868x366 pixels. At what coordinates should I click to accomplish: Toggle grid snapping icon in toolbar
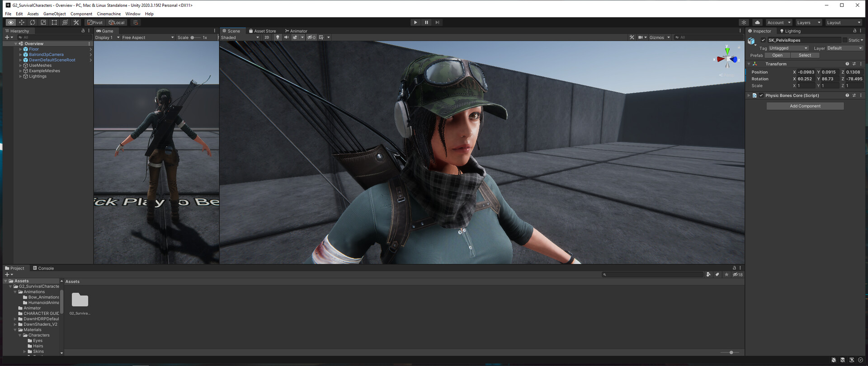136,22
